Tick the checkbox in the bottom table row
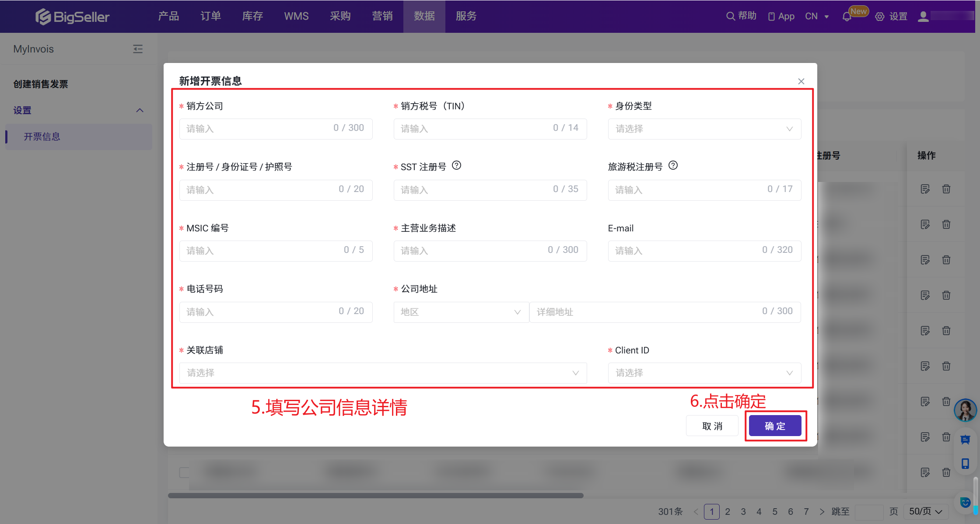980x524 pixels. click(x=184, y=472)
